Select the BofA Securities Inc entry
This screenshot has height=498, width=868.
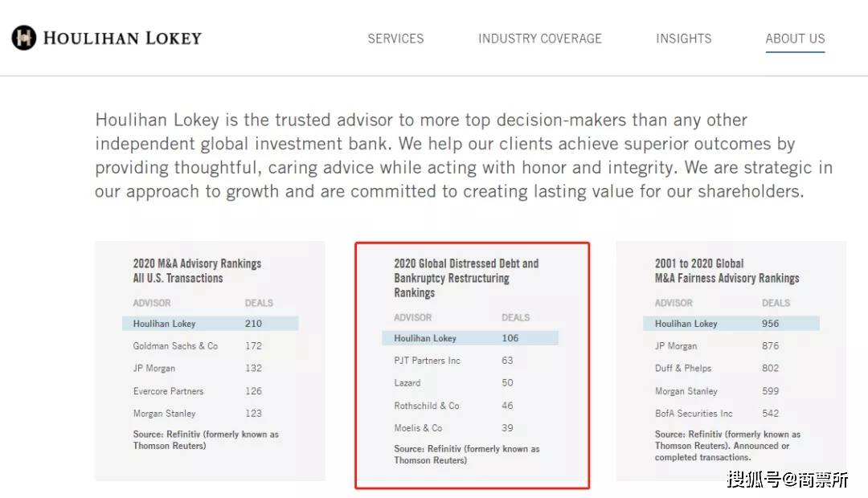point(694,414)
